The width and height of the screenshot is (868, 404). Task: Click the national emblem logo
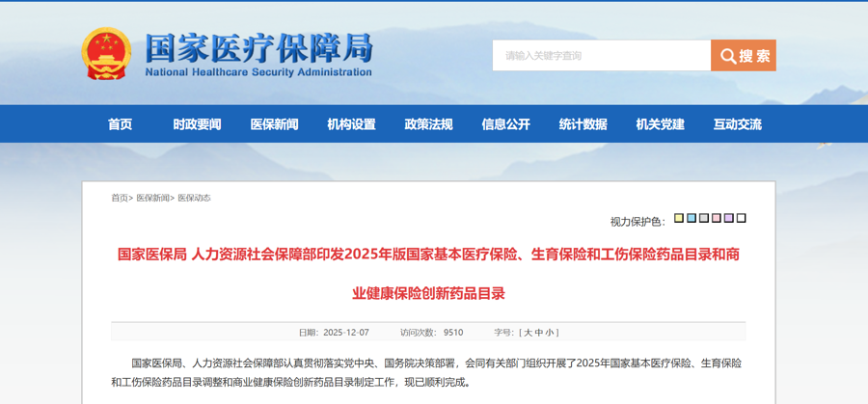tap(106, 53)
